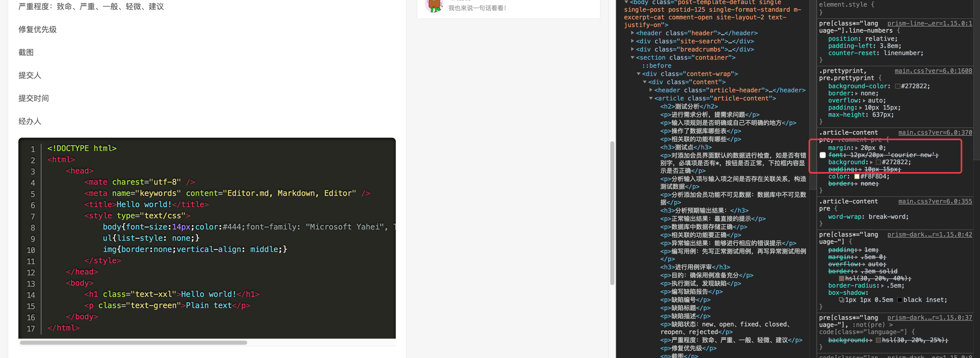Expand the overflow property arrow in .prettyprint rule
This screenshot has height=358, width=980.
864,100
